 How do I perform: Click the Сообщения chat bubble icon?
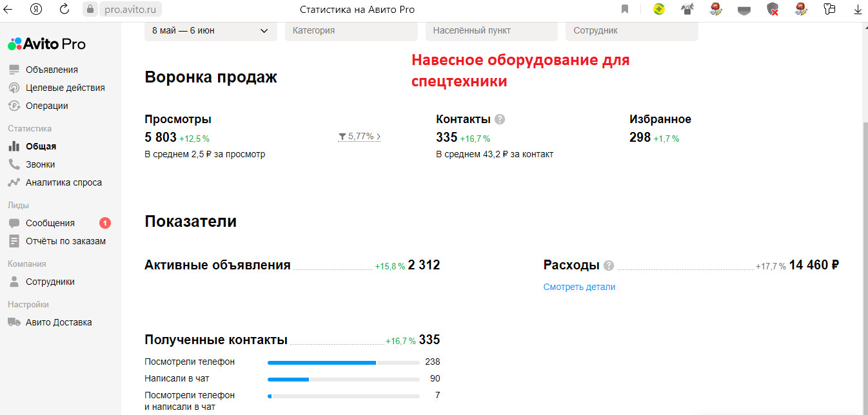(14, 223)
